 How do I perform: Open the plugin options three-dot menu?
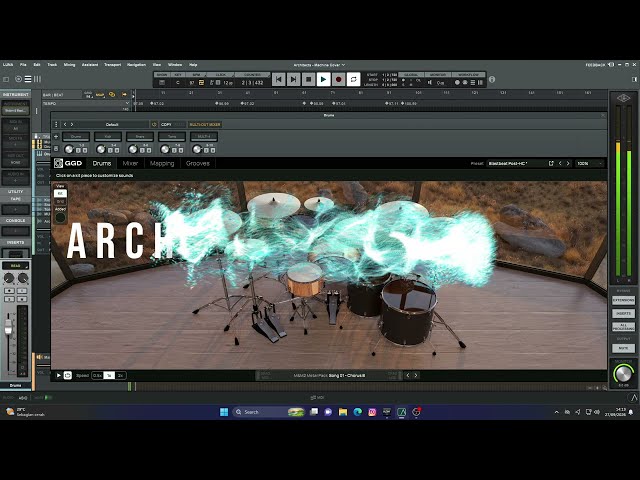[x=56, y=124]
